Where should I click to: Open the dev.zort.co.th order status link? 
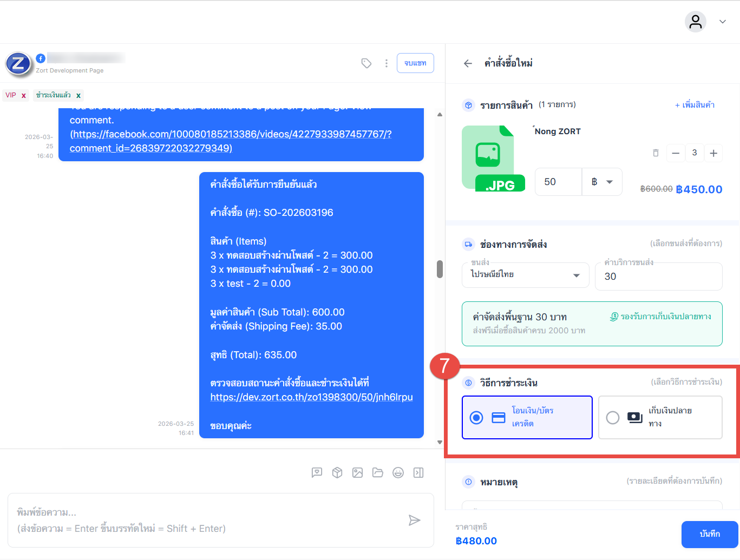coord(311,397)
